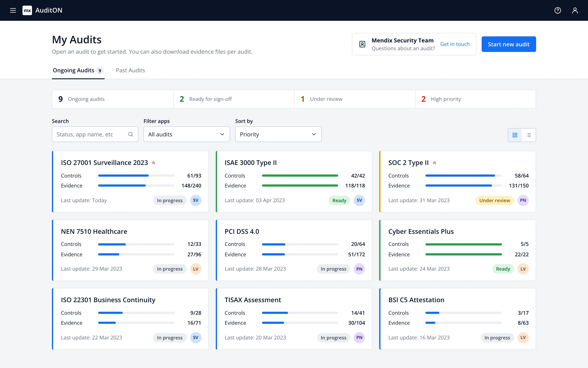Image resolution: width=588 pixels, height=368 pixels.
Task: Click Ready badge on Cyber Essentials Plus card
Action: point(503,269)
